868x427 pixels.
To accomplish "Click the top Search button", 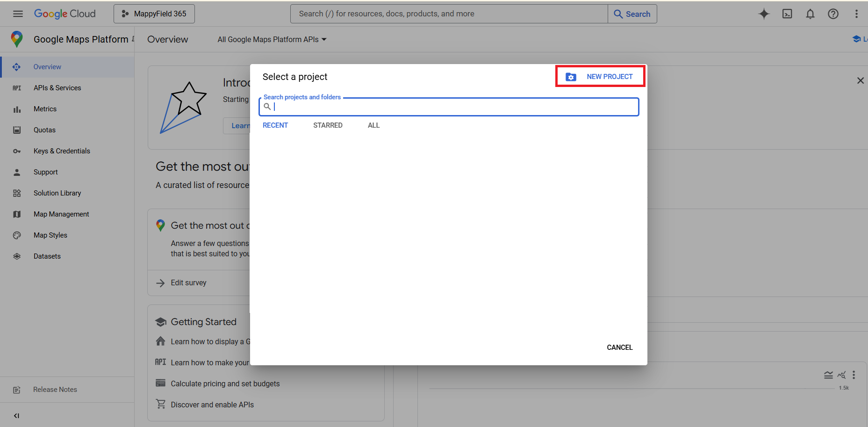I will point(632,14).
